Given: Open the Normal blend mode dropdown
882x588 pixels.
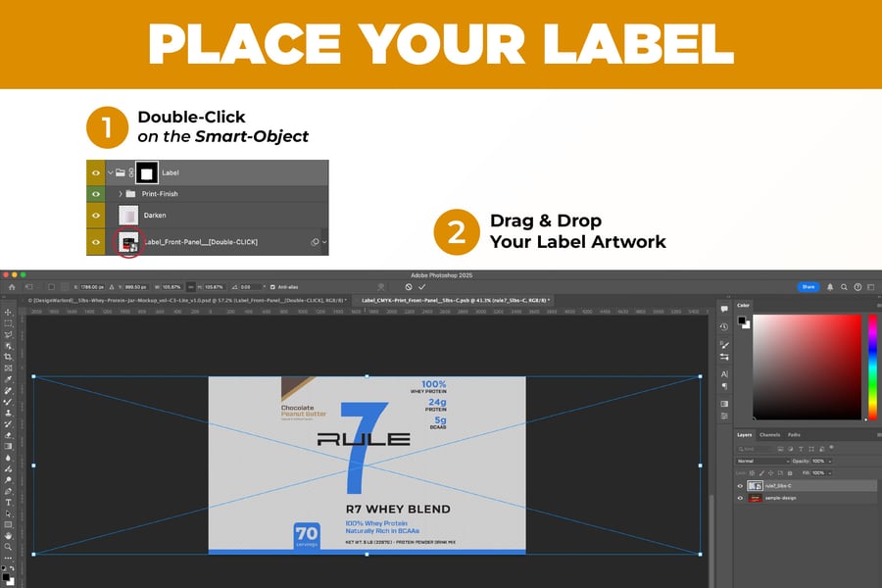Looking at the screenshot, I should [x=762, y=461].
